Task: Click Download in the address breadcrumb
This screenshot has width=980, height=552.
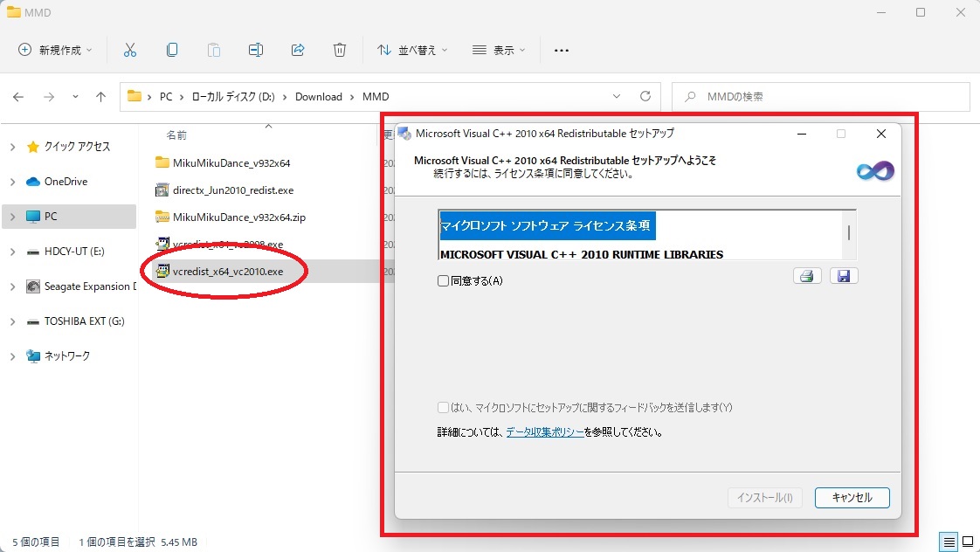Action: pos(319,97)
